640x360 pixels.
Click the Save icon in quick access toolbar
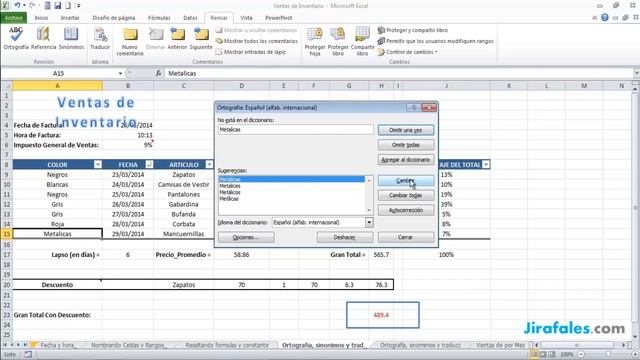click(x=58, y=6)
